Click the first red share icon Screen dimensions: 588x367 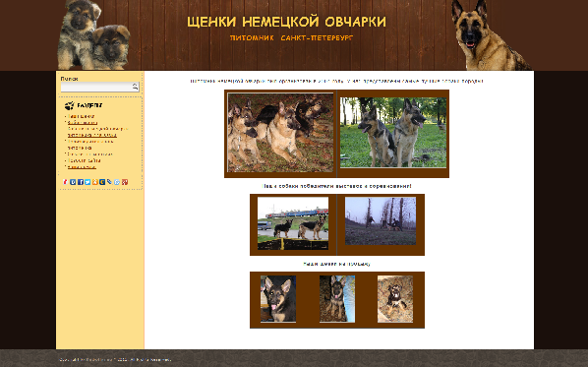coord(65,182)
